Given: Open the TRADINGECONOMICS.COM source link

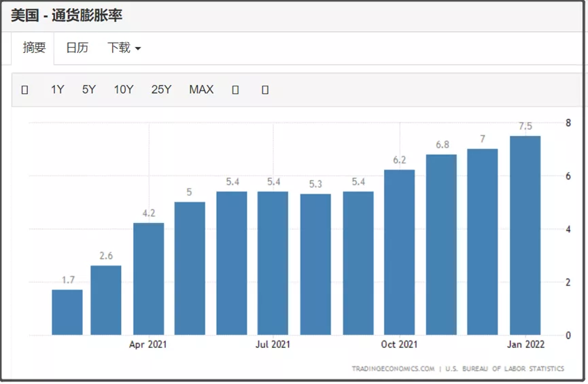Looking at the screenshot, I should tap(393, 368).
